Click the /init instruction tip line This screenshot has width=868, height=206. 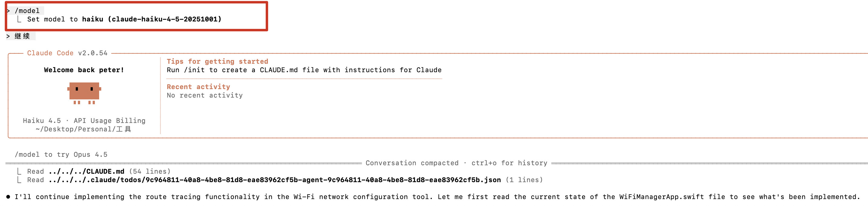304,70
